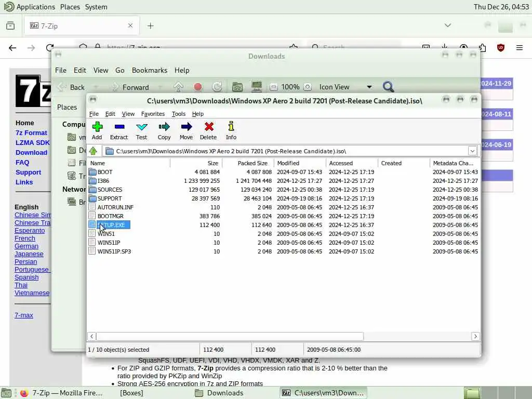Screen dimensions: 532x399
Task: Select the SOURCES folder icon
Action: tap(92, 189)
